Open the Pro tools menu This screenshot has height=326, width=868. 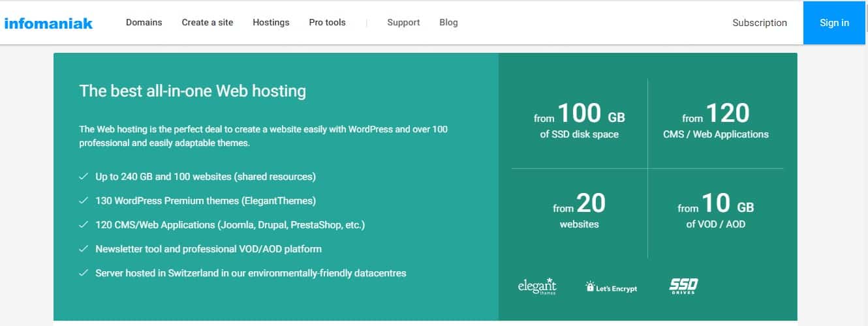click(327, 22)
